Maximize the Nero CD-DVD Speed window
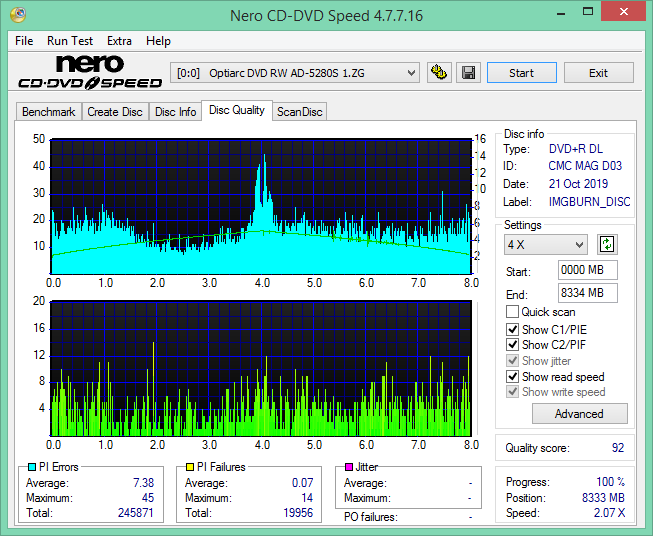This screenshot has width=653, height=536. point(588,12)
